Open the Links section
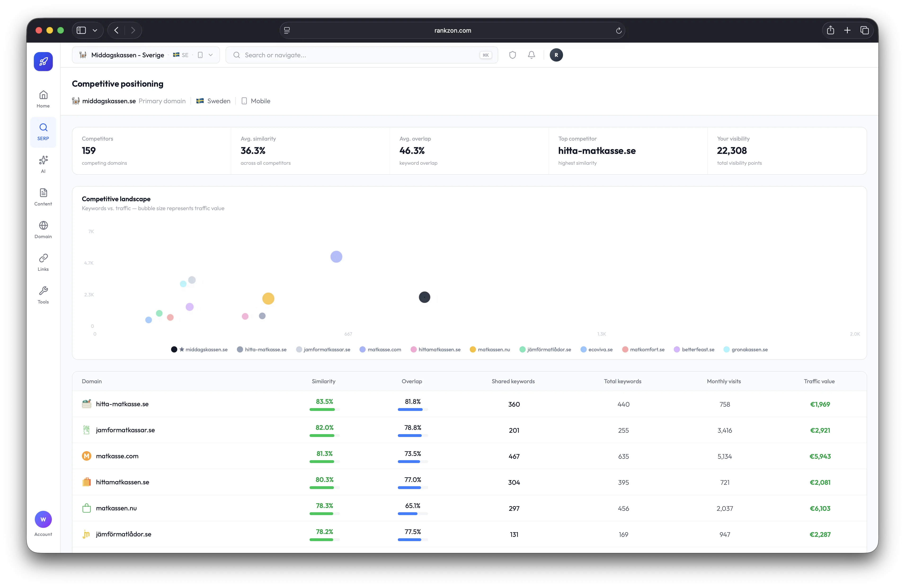This screenshot has width=905, height=588. (x=43, y=263)
